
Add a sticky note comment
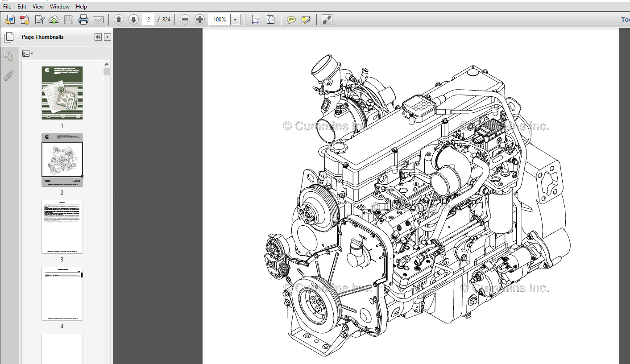tap(291, 20)
